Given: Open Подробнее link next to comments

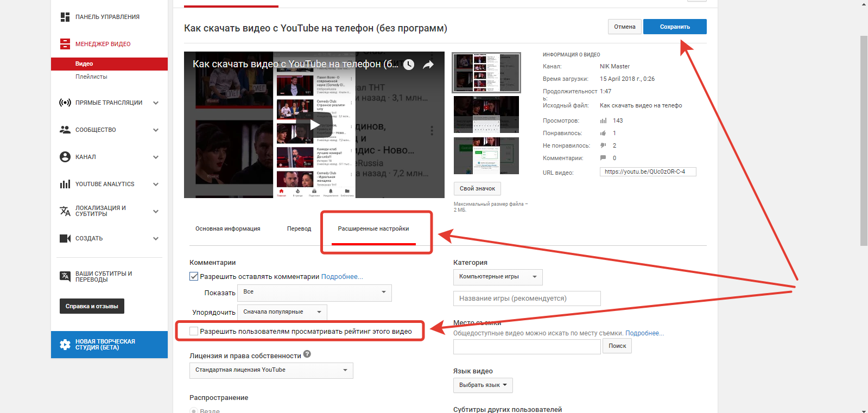Looking at the screenshot, I should pos(342,276).
